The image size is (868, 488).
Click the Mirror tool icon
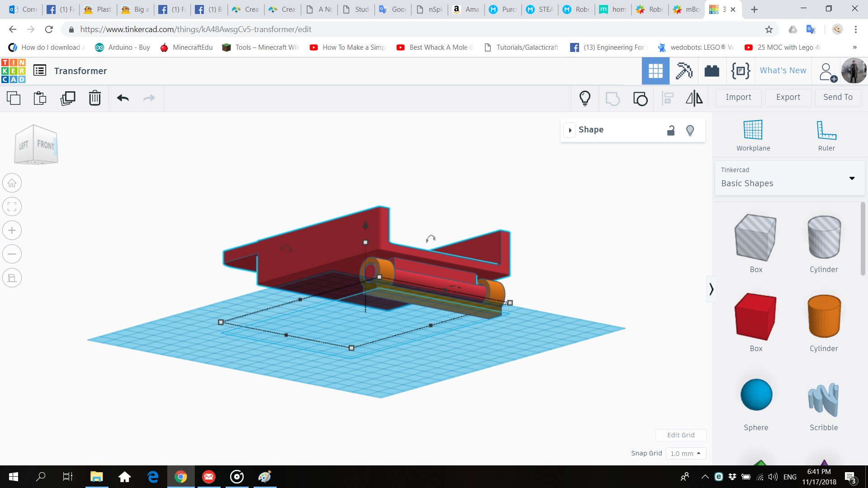pos(694,98)
